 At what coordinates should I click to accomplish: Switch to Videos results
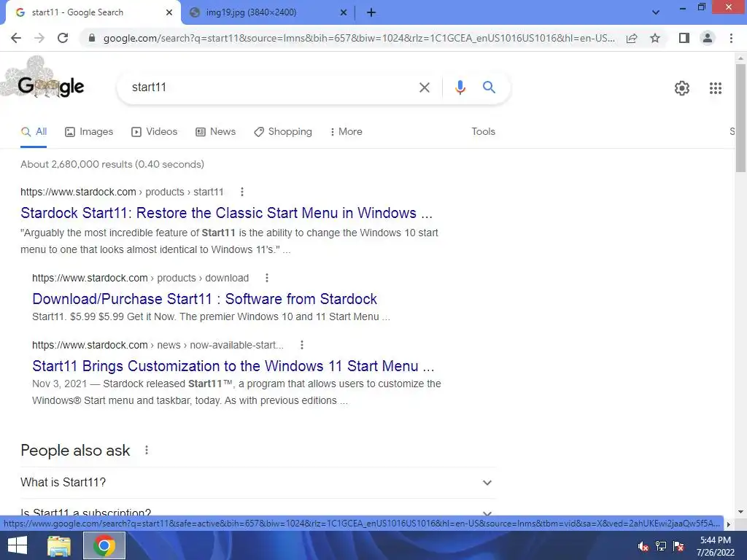pyautogui.click(x=155, y=131)
